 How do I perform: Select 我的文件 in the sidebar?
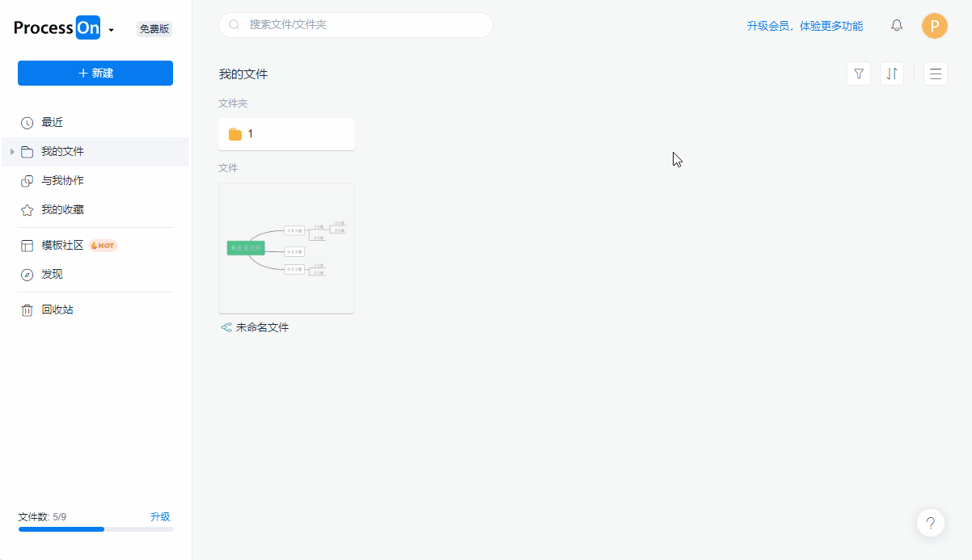95,152
